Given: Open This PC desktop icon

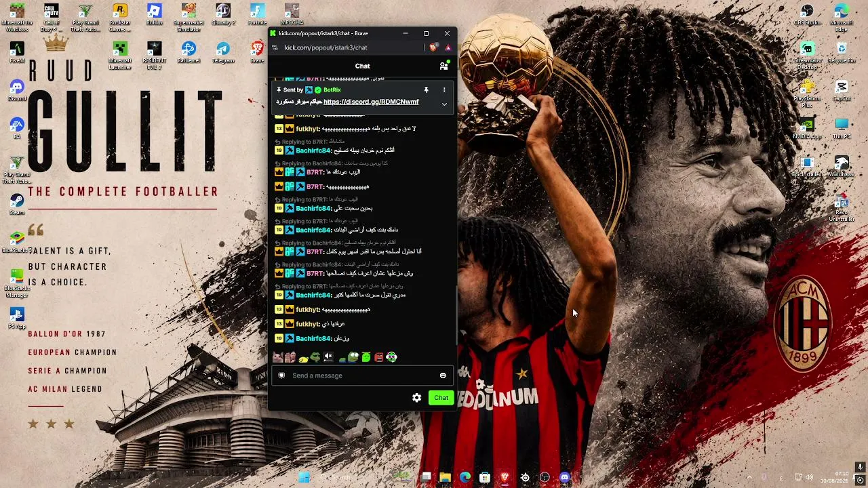Looking at the screenshot, I should 842,129.
